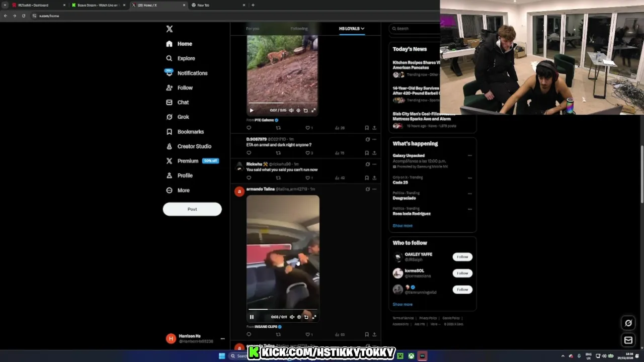Open Premium with 50% off badge

pyautogui.click(x=192, y=161)
